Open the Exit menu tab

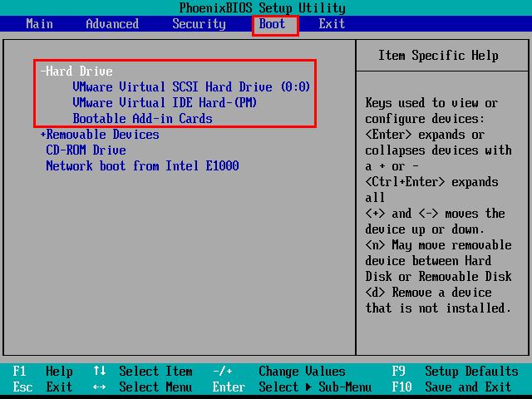332,23
